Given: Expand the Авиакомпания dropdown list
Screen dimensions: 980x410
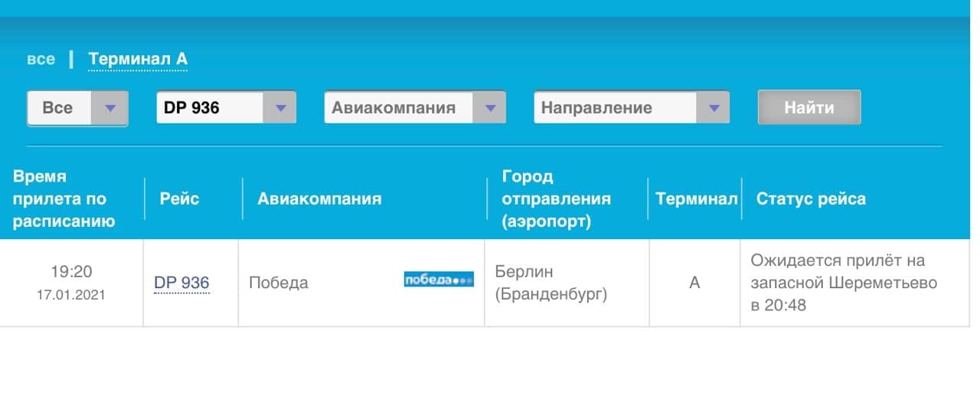Looking at the screenshot, I should 398,108.
